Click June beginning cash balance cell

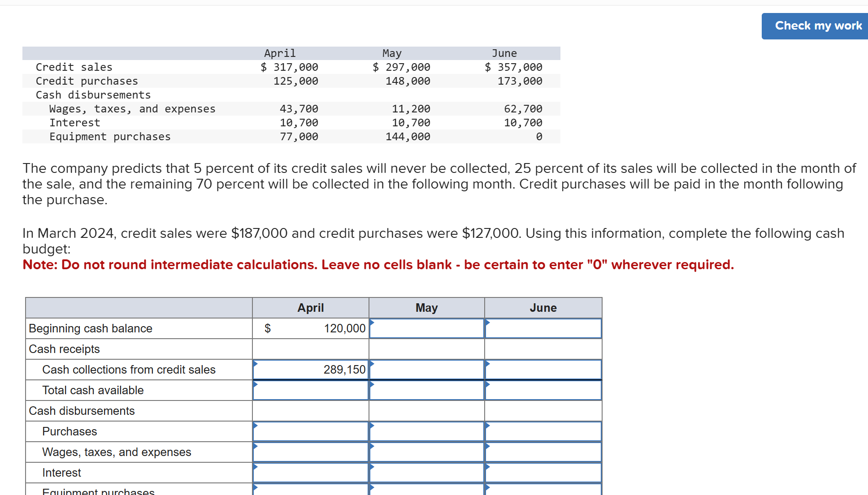click(543, 328)
